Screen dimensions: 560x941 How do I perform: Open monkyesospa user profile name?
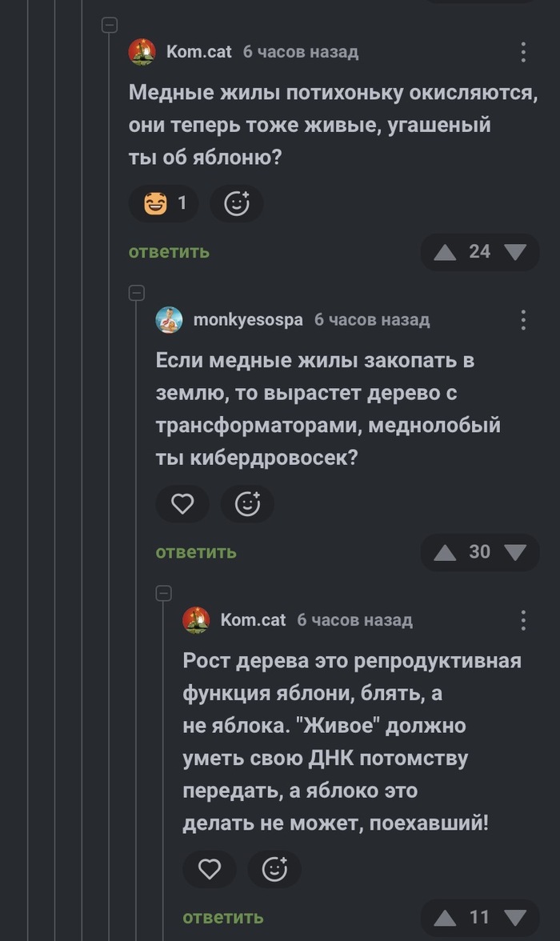click(248, 320)
